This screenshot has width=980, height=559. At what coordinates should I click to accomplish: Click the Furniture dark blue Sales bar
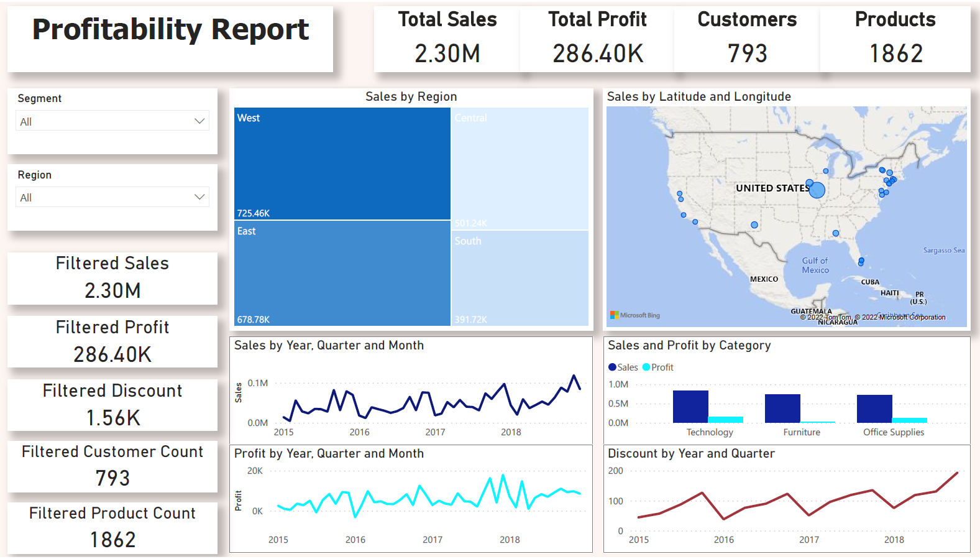(x=782, y=409)
